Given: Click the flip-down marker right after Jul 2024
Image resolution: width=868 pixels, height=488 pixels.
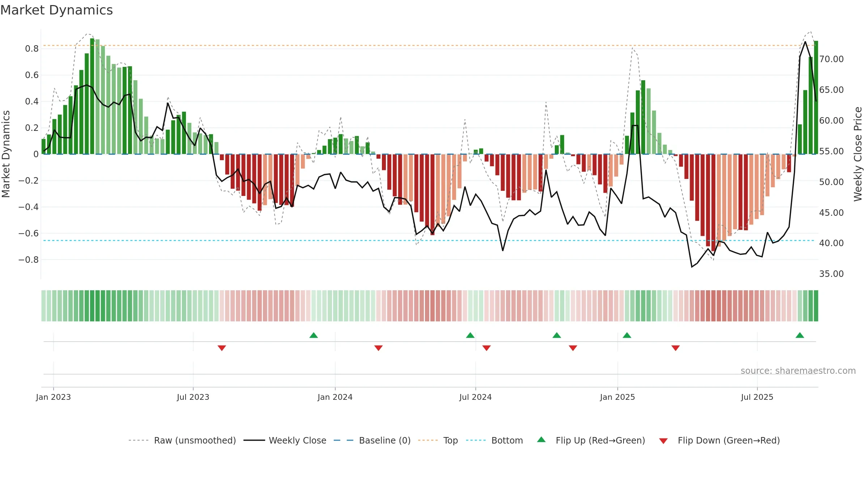Looking at the screenshot, I should [486, 348].
